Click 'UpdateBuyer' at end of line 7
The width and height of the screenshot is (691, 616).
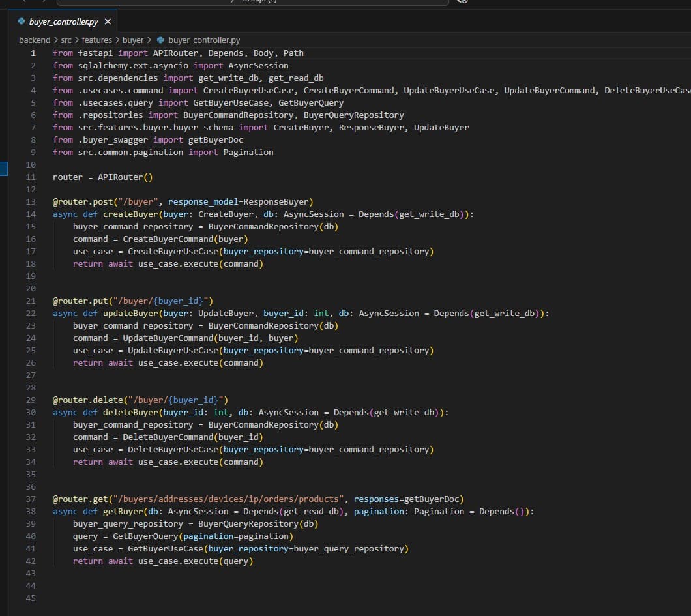coord(441,127)
